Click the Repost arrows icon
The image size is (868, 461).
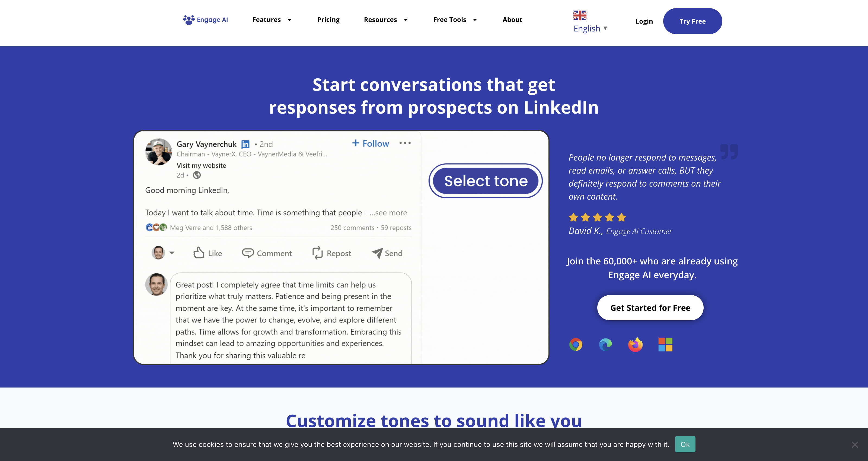[x=317, y=253]
